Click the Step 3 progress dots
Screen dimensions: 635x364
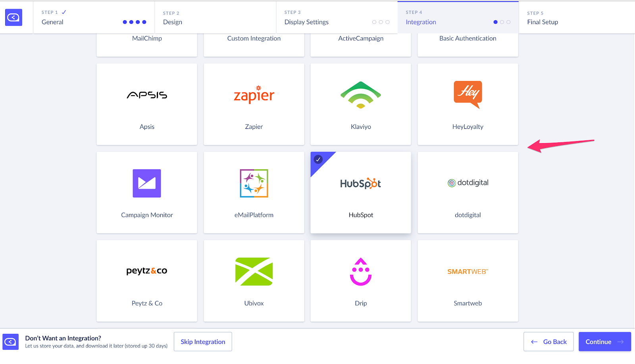[x=381, y=22]
